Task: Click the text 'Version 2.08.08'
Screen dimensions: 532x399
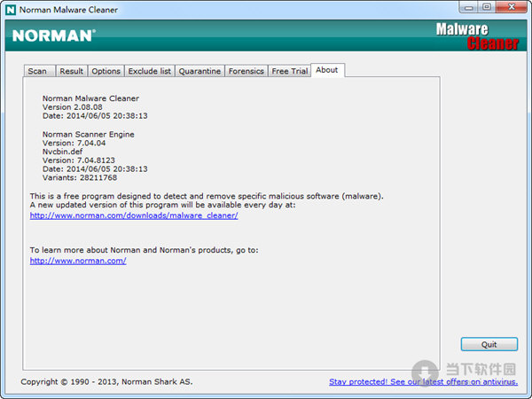Action: (73, 107)
